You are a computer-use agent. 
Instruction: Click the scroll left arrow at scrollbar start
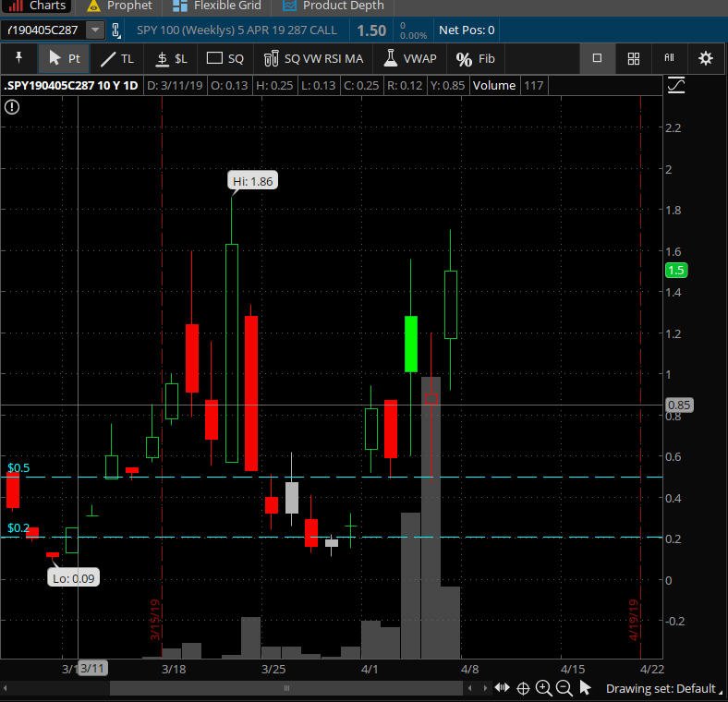[5, 688]
